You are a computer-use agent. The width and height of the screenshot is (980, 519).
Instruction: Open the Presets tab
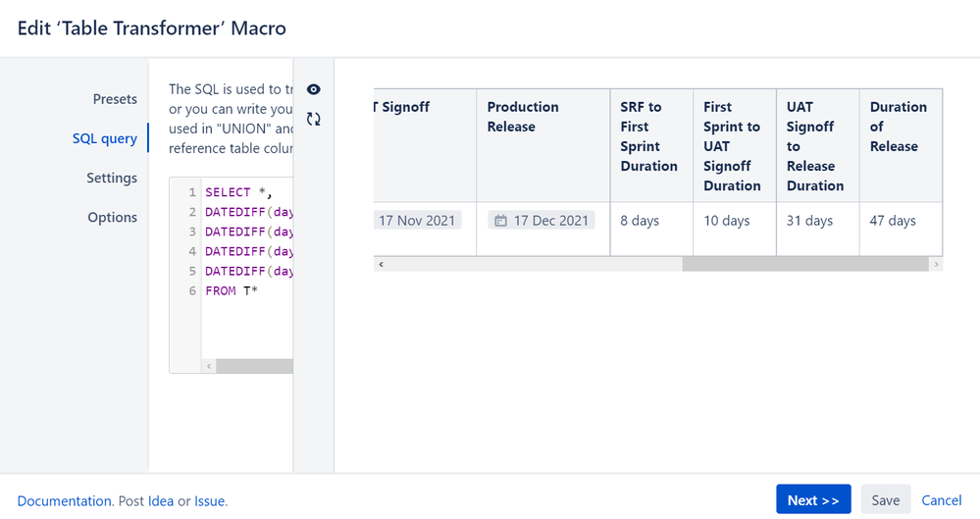(115, 99)
